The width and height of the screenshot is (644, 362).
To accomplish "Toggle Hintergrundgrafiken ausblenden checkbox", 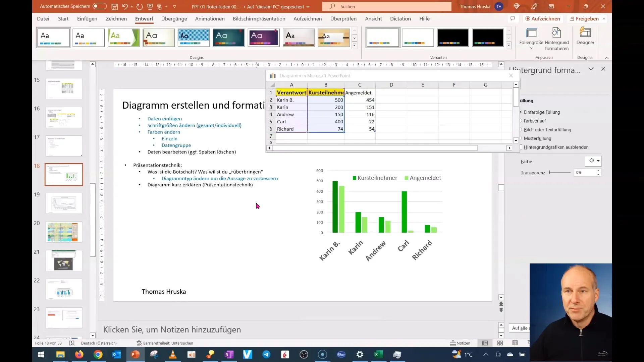I will pos(521,147).
